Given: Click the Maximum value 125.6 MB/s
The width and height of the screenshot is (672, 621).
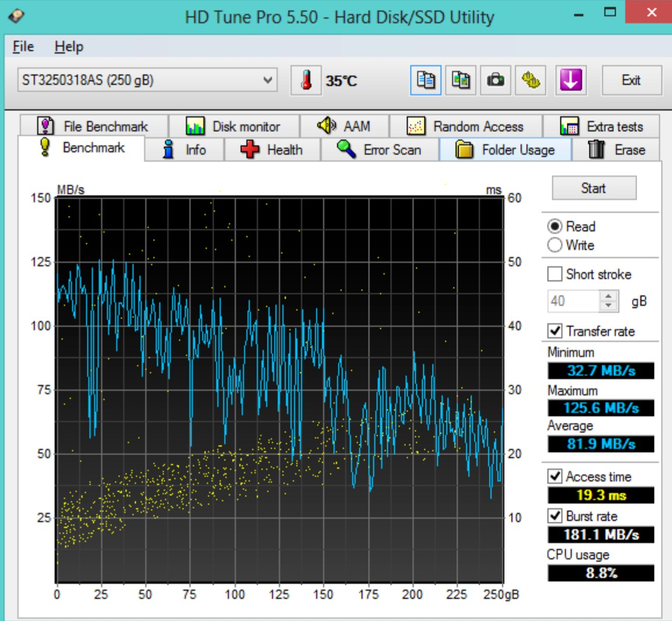Looking at the screenshot, I should (601, 408).
